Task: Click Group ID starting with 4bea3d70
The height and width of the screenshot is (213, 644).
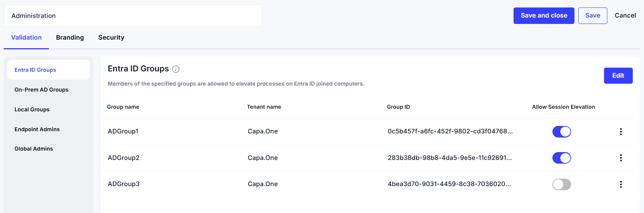Action: click(449, 184)
